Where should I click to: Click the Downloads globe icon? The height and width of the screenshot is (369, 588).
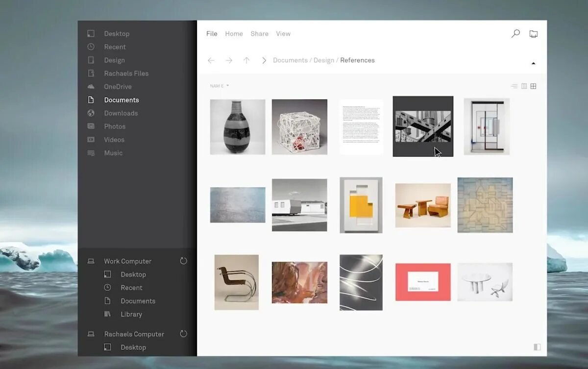[x=91, y=113]
